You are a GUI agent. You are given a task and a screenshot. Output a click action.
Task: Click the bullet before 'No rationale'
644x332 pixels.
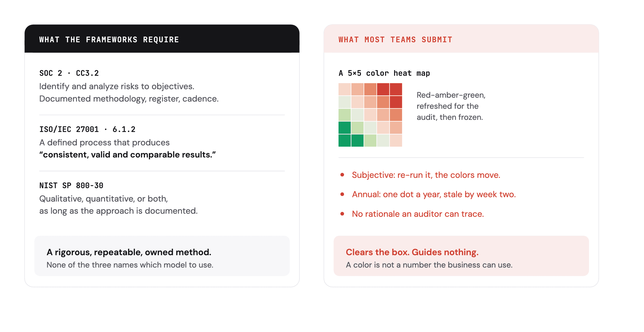click(x=342, y=214)
